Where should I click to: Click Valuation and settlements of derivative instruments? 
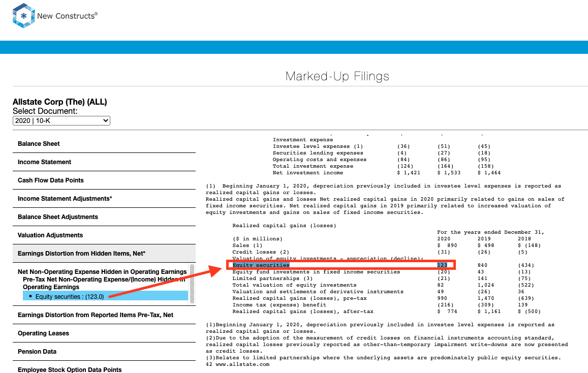(318, 292)
